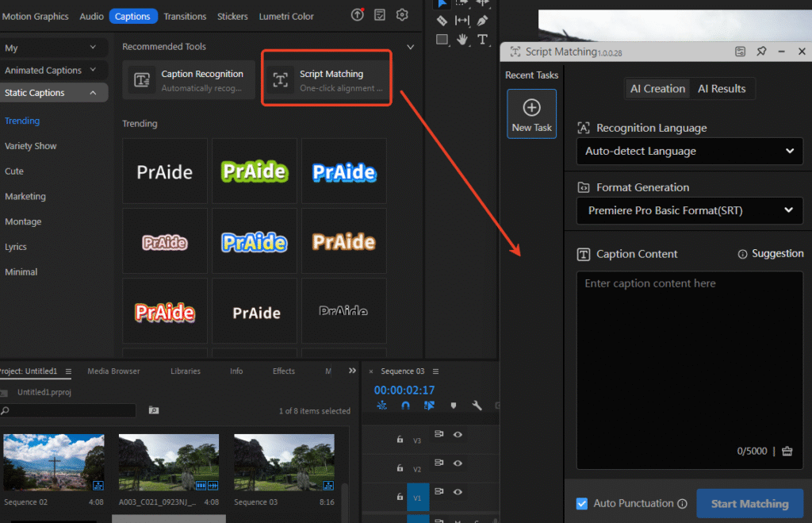Select the Pen tool in the toolbar

point(483,21)
